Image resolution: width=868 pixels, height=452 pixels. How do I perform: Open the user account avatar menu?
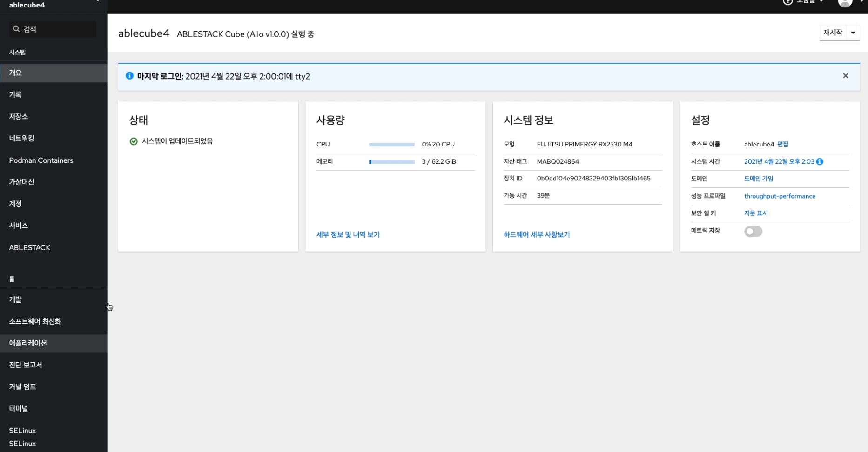(845, 3)
